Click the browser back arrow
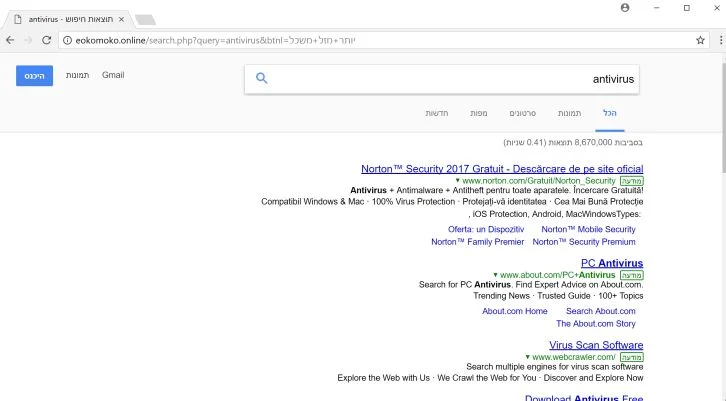 click(x=10, y=40)
